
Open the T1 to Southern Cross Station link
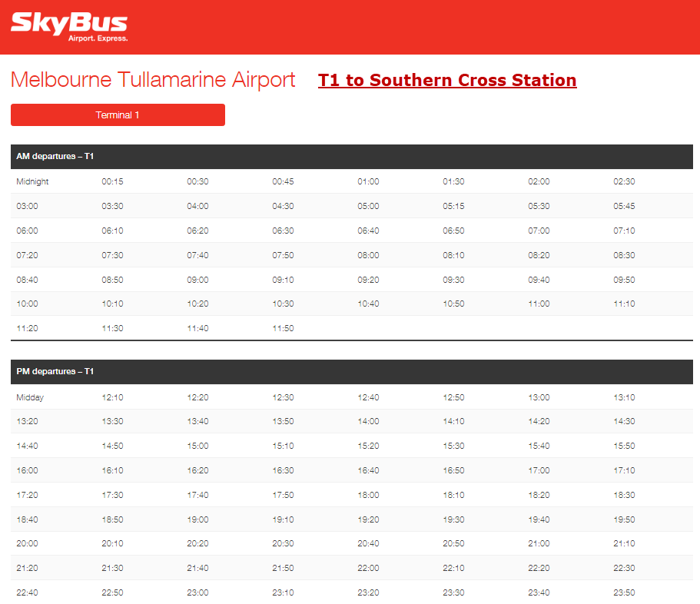447,80
